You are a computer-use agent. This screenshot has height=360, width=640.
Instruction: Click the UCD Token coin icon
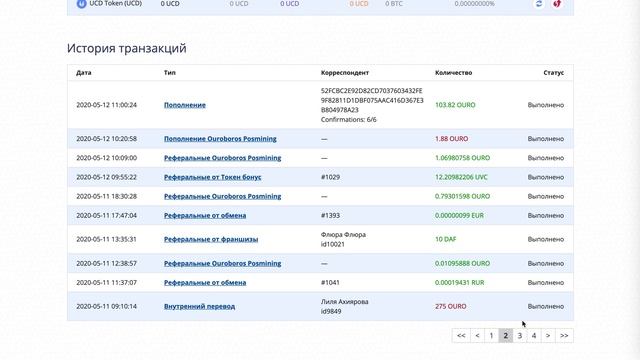(82, 4)
